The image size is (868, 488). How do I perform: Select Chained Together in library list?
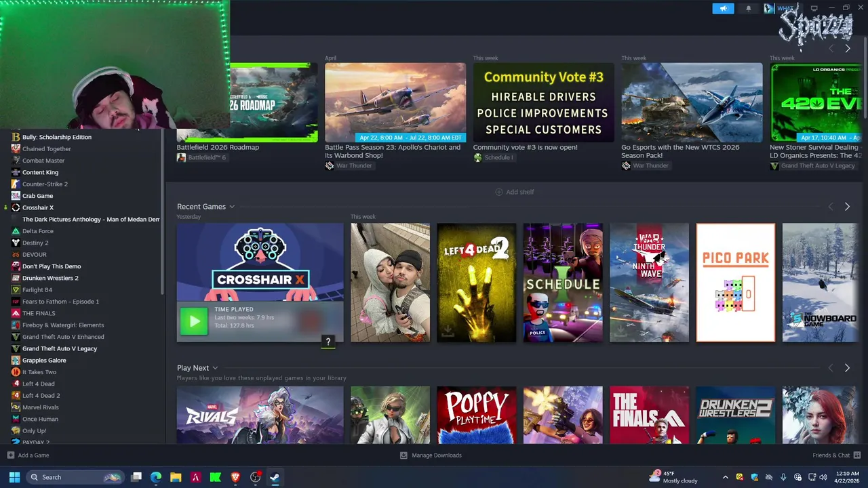click(x=47, y=148)
